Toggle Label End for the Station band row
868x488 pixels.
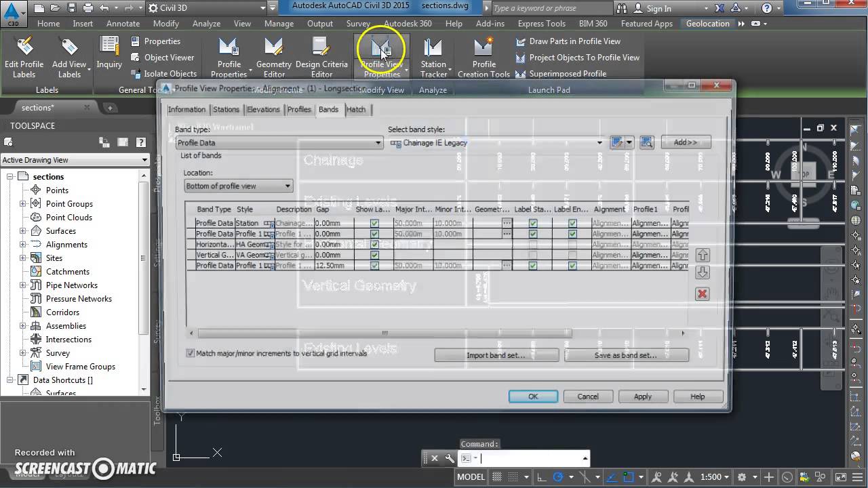pos(572,223)
